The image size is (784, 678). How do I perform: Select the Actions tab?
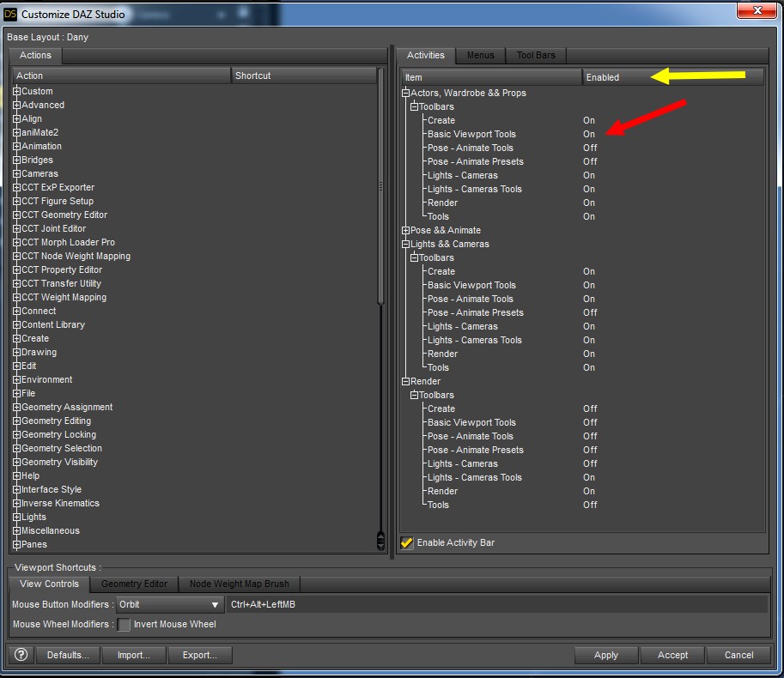(x=35, y=56)
